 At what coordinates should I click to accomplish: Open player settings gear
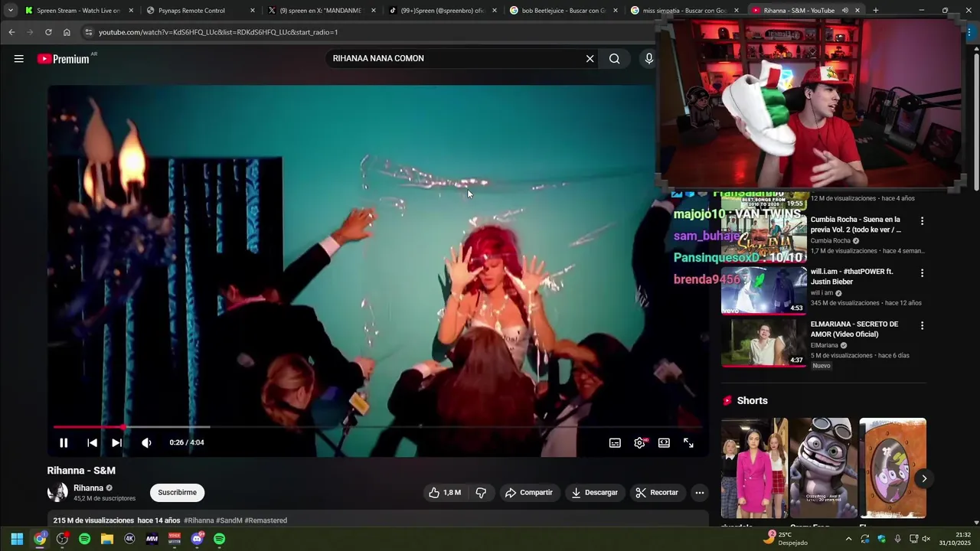(639, 443)
